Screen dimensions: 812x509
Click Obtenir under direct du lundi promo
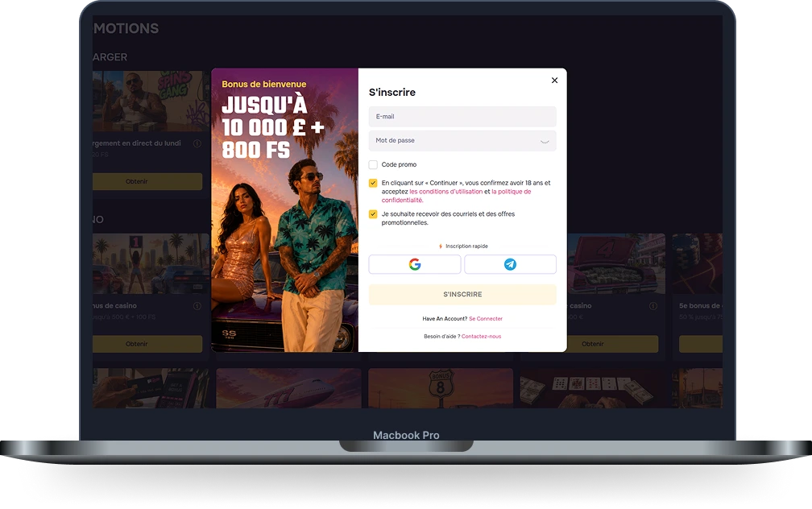pos(147,181)
